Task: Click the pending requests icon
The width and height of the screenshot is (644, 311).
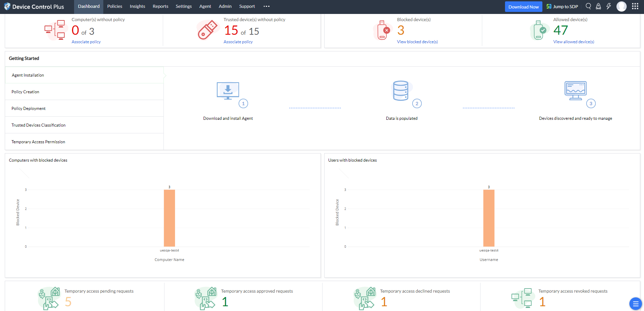Action: (49, 298)
